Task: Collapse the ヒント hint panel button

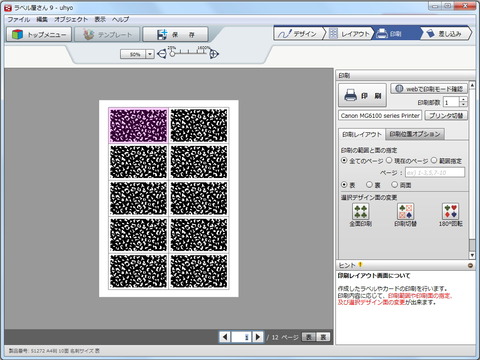Action: click(x=470, y=266)
